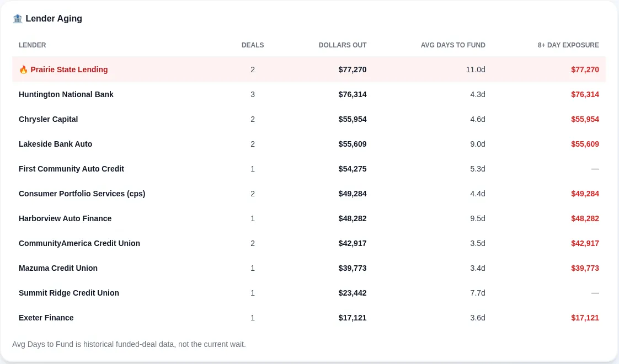Screen dimensions: 619x364
Task: Select the Harborview Auto Finance lender name
Action: (65, 219)
